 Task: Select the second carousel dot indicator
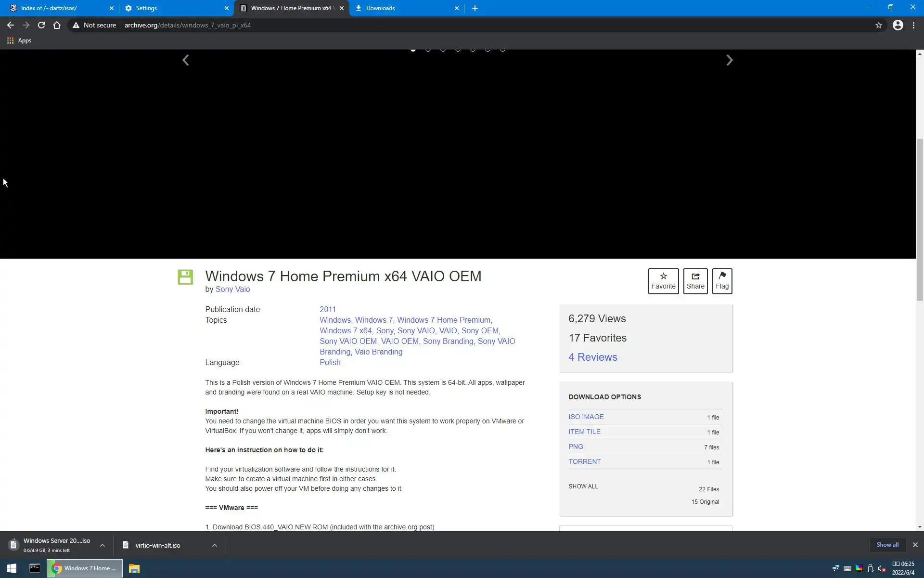pyautogui.click(x=428, y=50)
